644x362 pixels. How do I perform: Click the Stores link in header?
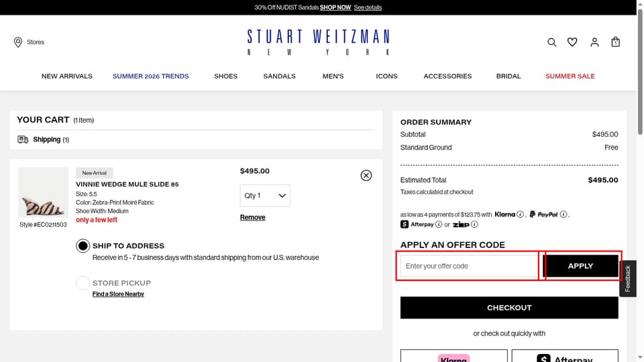[36, 42]
